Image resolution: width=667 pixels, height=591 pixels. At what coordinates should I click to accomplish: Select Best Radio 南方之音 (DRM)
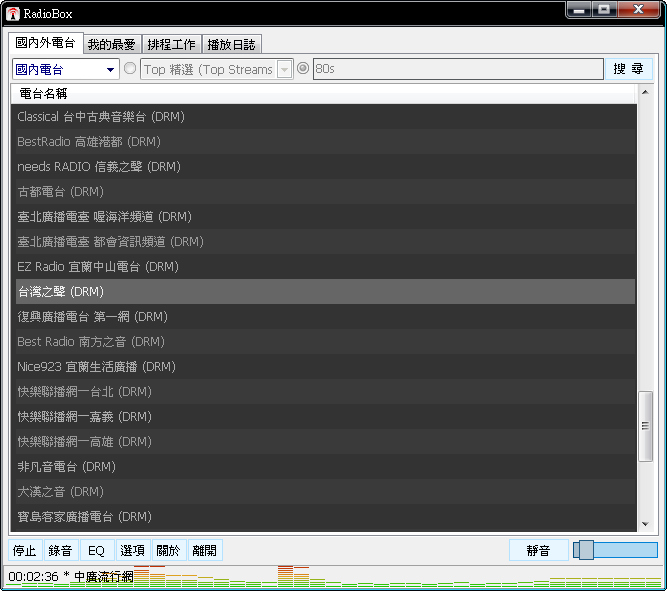[325, 342]
